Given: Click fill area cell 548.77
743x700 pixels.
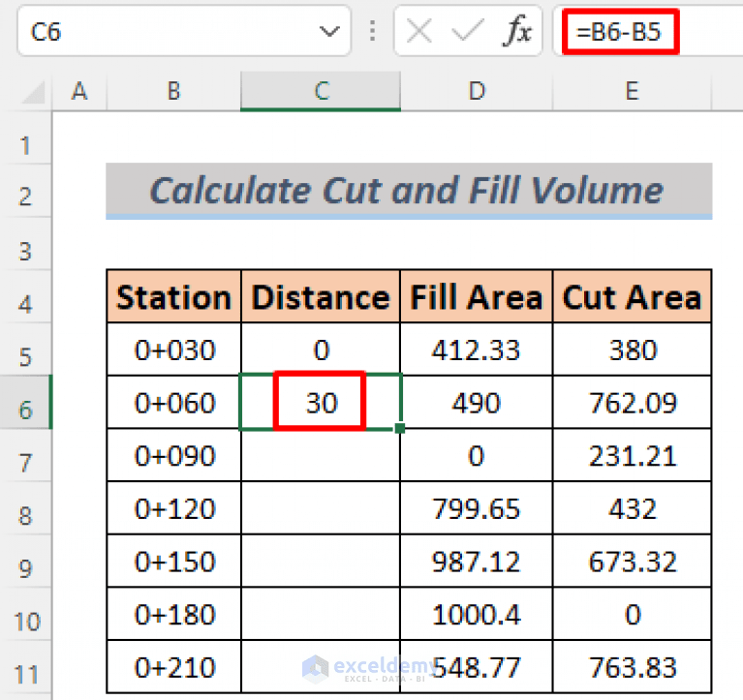Looking at the screenshot, I should click(477, 668).
